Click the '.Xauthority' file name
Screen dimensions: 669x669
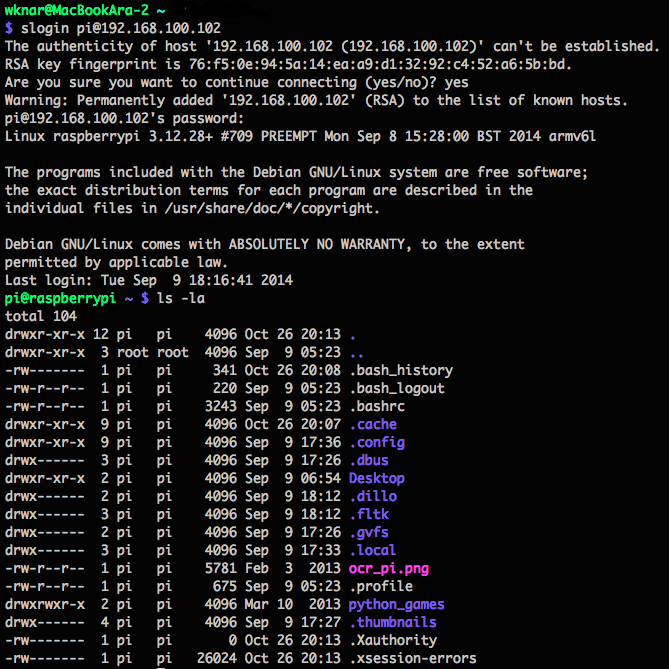click(393, 640)
